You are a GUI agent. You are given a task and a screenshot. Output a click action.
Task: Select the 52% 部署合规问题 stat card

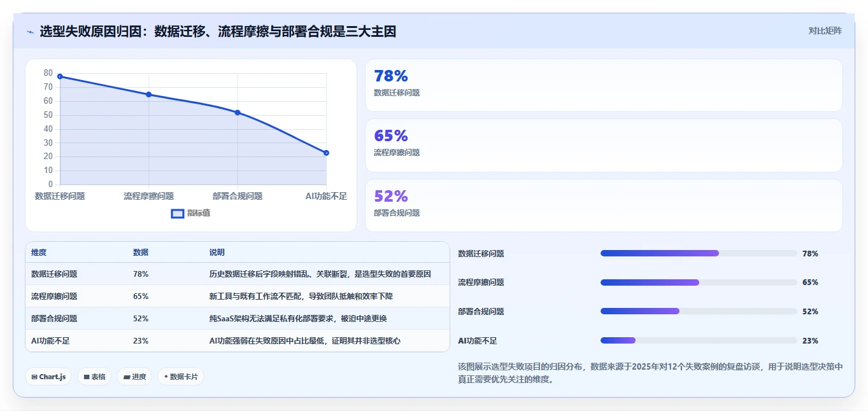[x=604, y=205]
